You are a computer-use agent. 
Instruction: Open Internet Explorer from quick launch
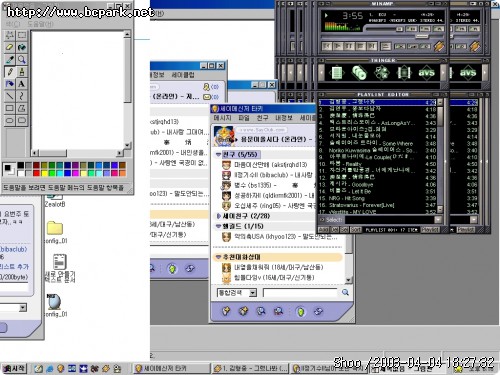50,369
